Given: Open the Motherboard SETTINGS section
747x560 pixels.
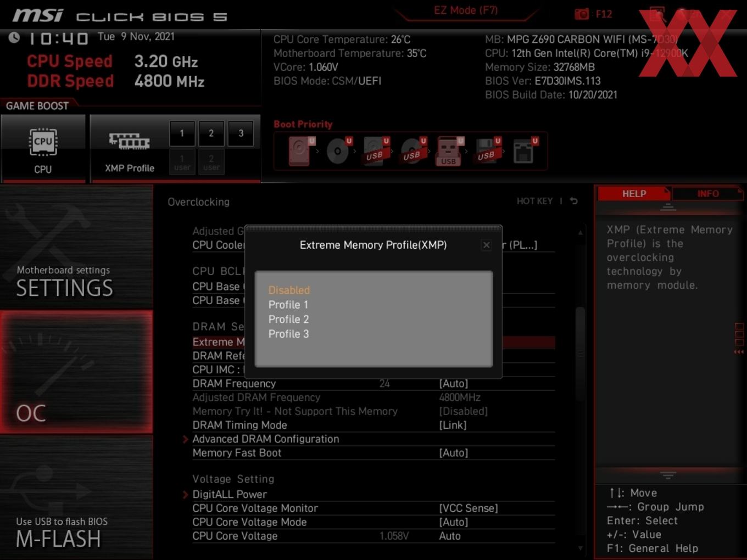Looking at the screenshot, I should point(76,247).
